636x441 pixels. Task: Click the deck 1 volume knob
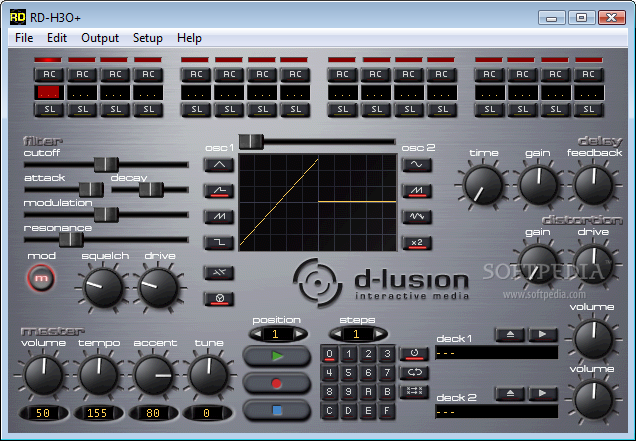pos(593,339)
